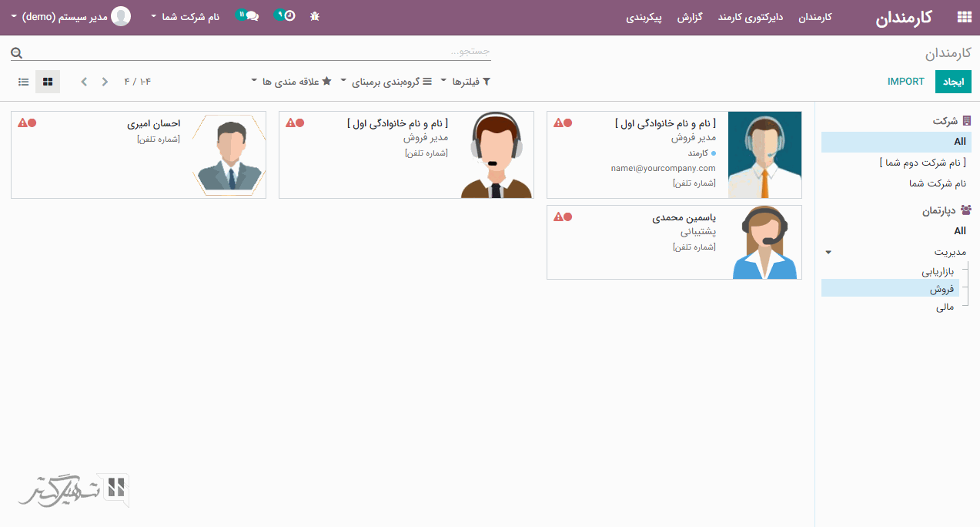The height and width of the screenshot is (527, 980).
Task: Click the IMPORT button
Action: point(906,82)
